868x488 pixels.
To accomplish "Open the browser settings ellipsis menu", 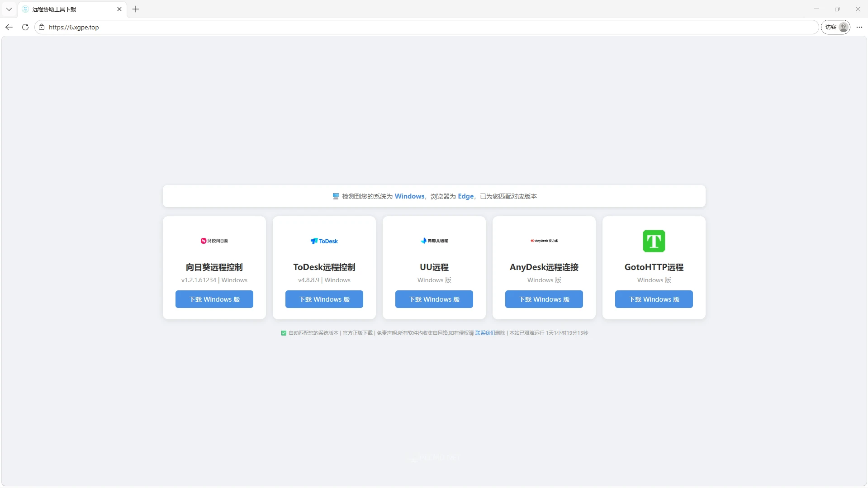I will pyautogui.click(x=859, y=27).
